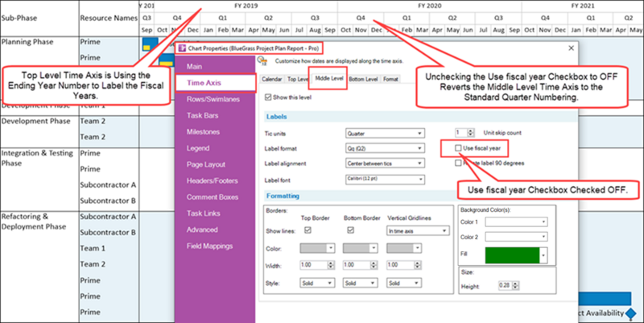This screenshot has height=323, width=644.
Task: Open the Top Border style dropdown
Action: click(x=317, y=284)
